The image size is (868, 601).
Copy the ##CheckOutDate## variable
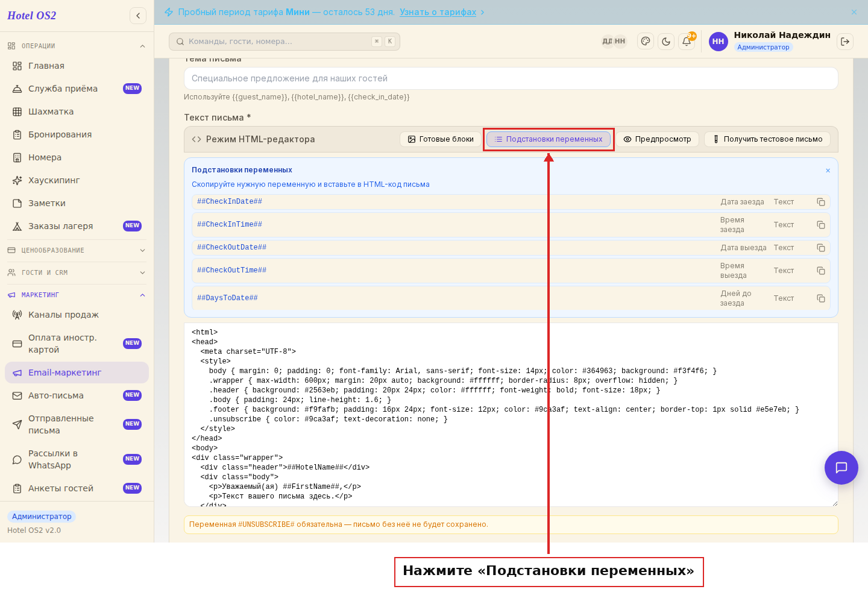tap(821, 248)
